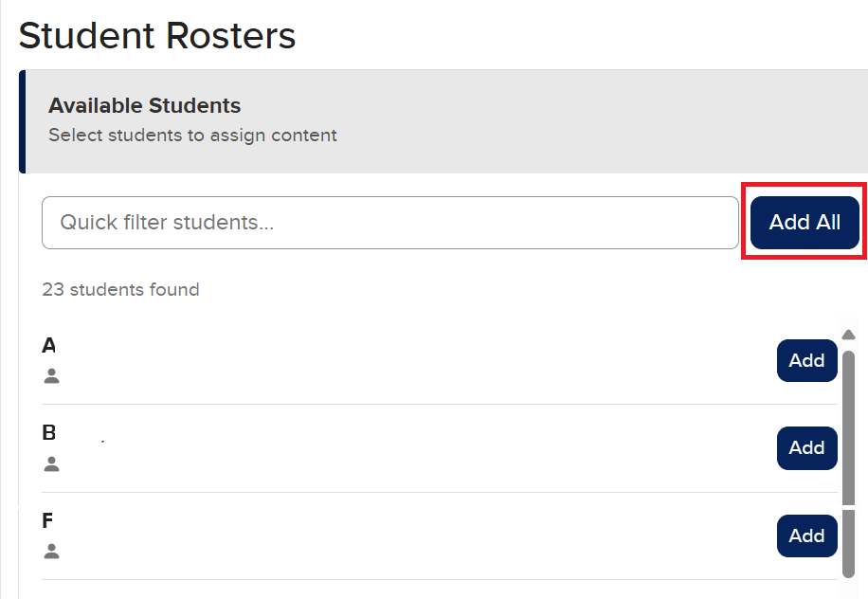
Task: Click empty row space beside student F
Action: [407, 535]
